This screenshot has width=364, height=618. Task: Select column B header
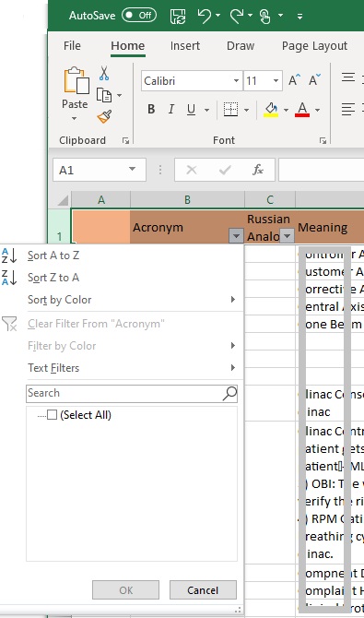(187, 200)
